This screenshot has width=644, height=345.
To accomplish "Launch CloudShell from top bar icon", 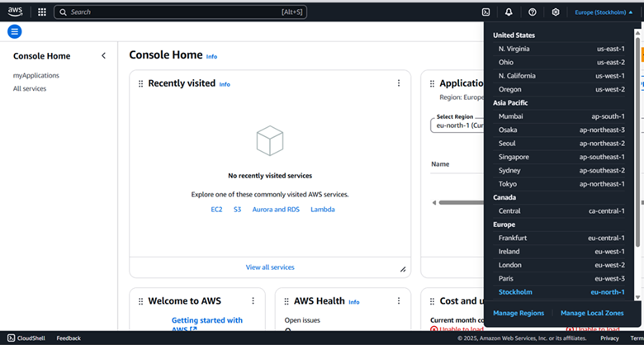I will point(485,12).
